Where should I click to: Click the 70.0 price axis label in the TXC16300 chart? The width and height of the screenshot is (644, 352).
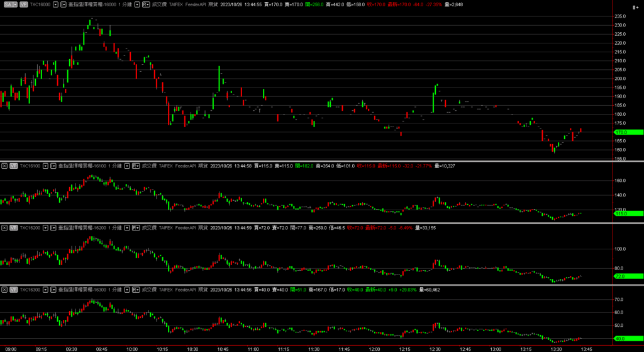click(x=619, y=299)
